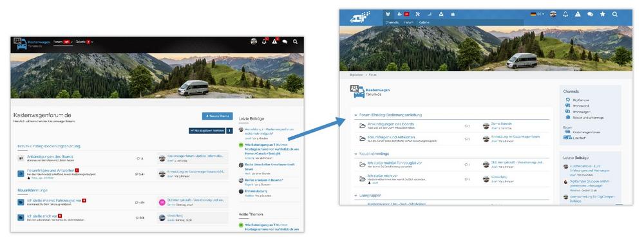The image size is (644, 249).
Task: Expand the Galerie dropdown in black navigation bar
Action: coord(84,42)
